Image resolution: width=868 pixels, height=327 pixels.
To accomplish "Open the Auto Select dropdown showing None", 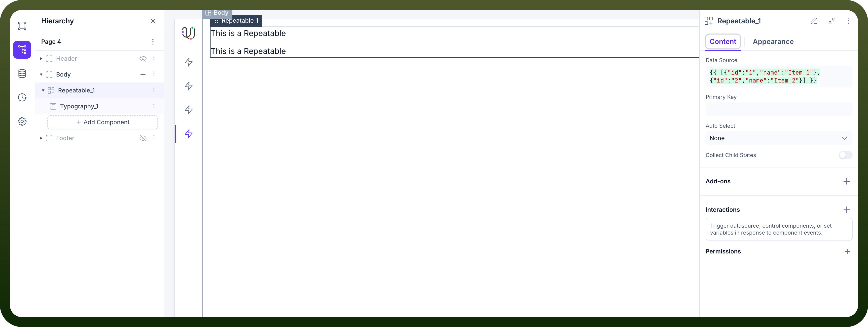I will 778,138.
